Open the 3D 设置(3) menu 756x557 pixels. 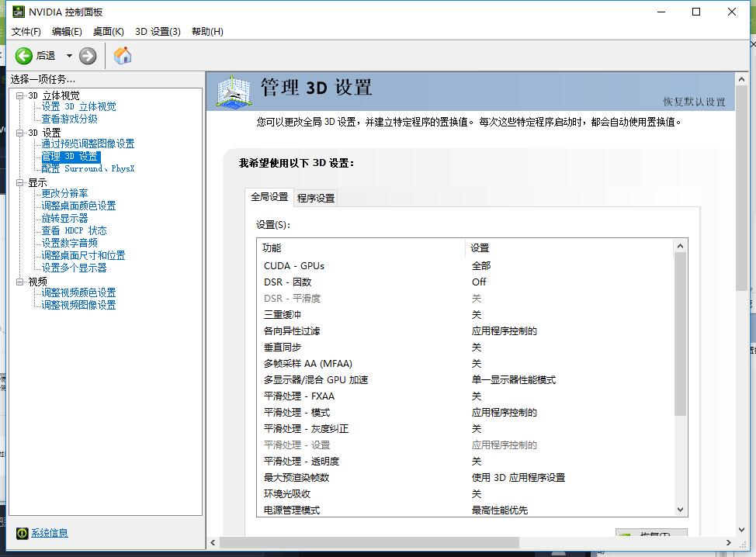point(158,32)
